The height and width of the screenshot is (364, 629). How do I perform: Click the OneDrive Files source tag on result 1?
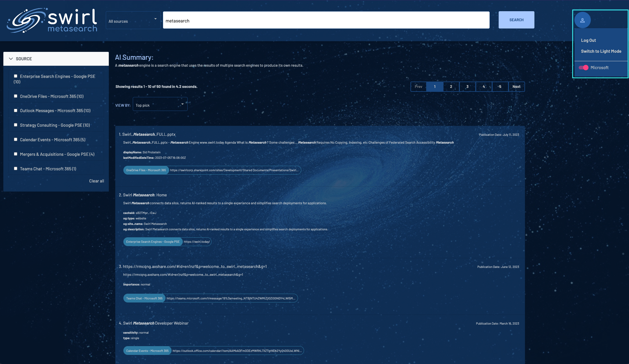click(x=146, y=170)
